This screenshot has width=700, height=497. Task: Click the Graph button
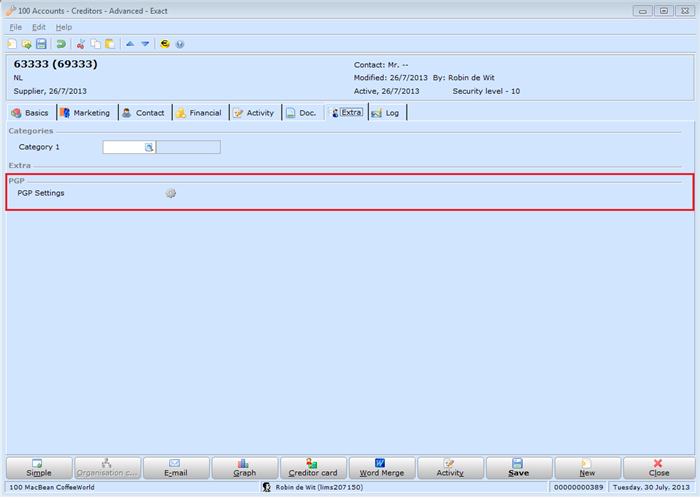245,468
